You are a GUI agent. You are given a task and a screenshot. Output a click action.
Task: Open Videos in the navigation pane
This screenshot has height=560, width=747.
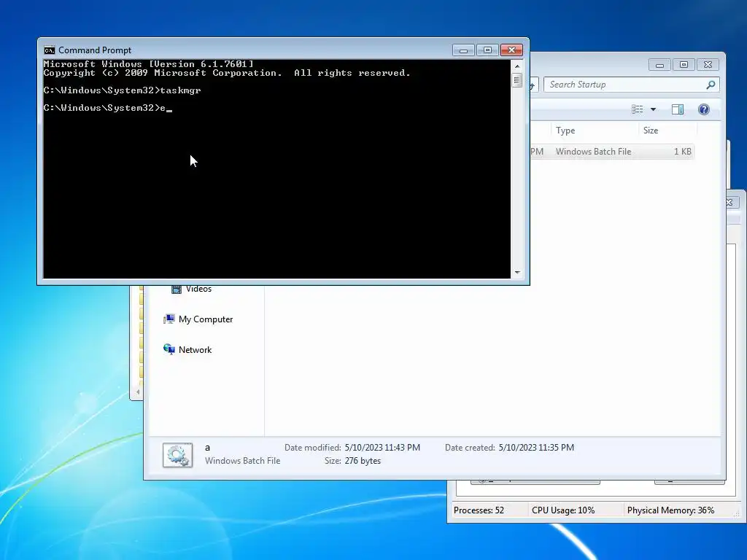pyautogui.click(x=198, y=289)
